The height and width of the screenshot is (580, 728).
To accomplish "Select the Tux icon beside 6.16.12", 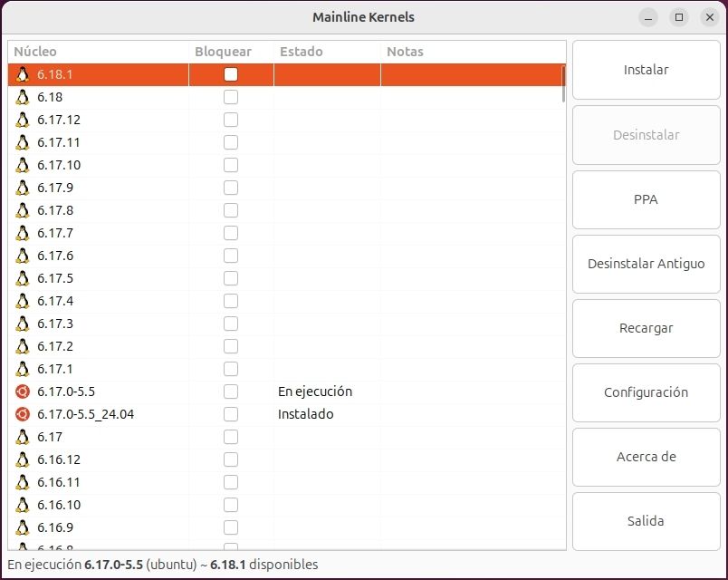I will (22, 459).
